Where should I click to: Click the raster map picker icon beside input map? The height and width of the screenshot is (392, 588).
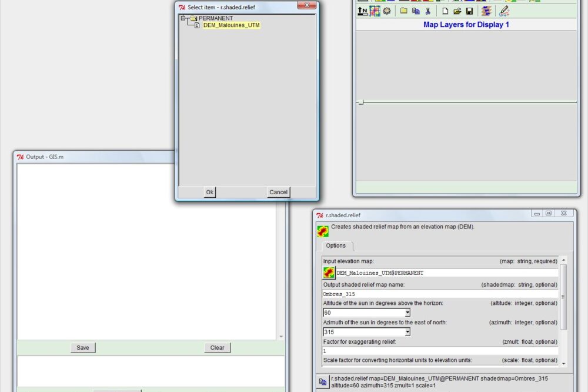(329, 273)
